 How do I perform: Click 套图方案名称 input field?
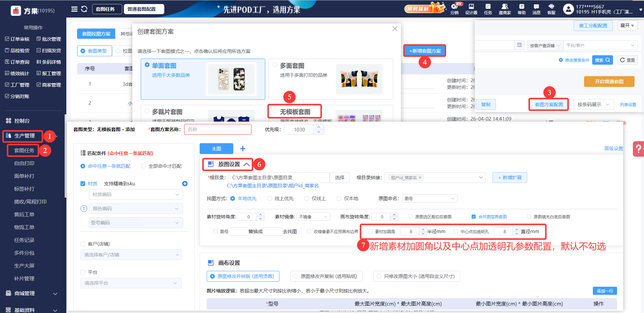[x=218, y=129]
